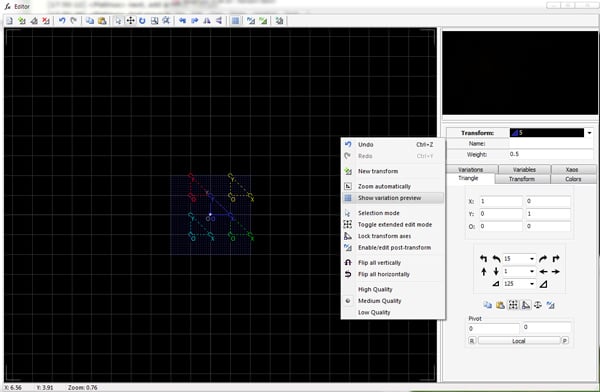Screen dimensions: 600x392
Task: Click the Delete transform toolbar icon with red X
Action: tap(46, 21)
